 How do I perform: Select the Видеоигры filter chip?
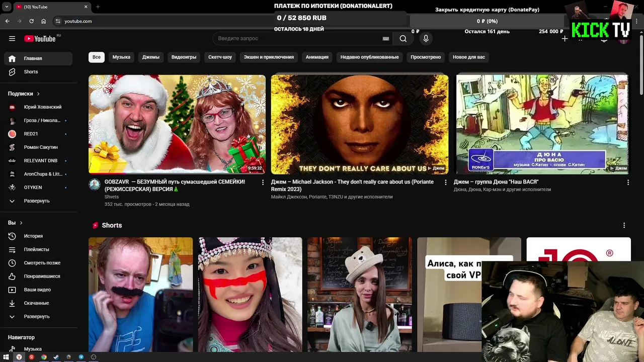[184, 57]
